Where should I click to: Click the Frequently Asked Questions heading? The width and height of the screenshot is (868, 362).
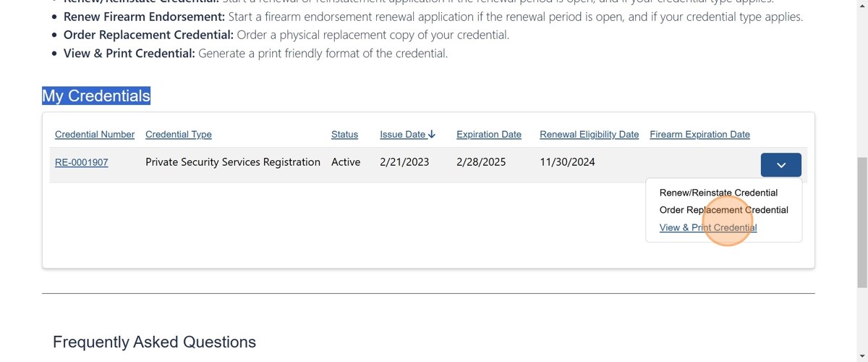(x=154, y=342)
